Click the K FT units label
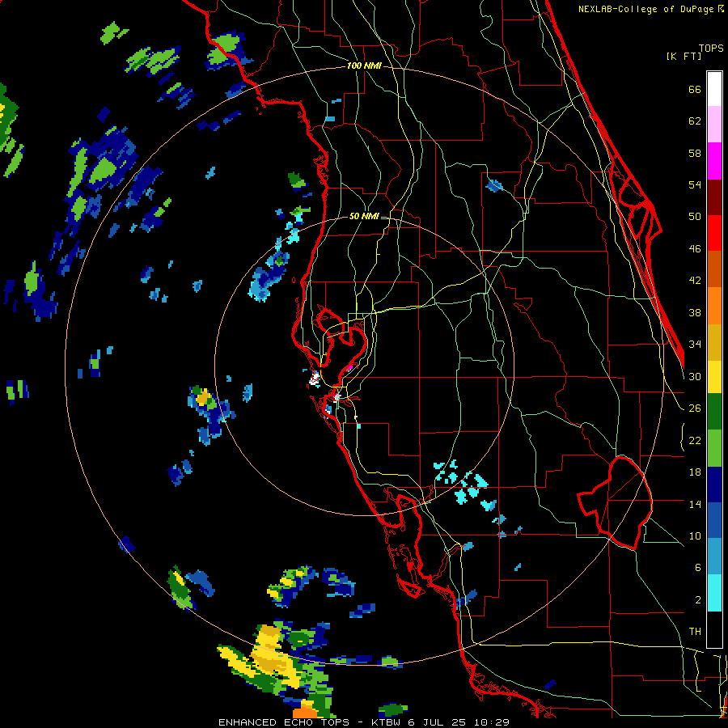728x728 pixels. click(684, 57)
